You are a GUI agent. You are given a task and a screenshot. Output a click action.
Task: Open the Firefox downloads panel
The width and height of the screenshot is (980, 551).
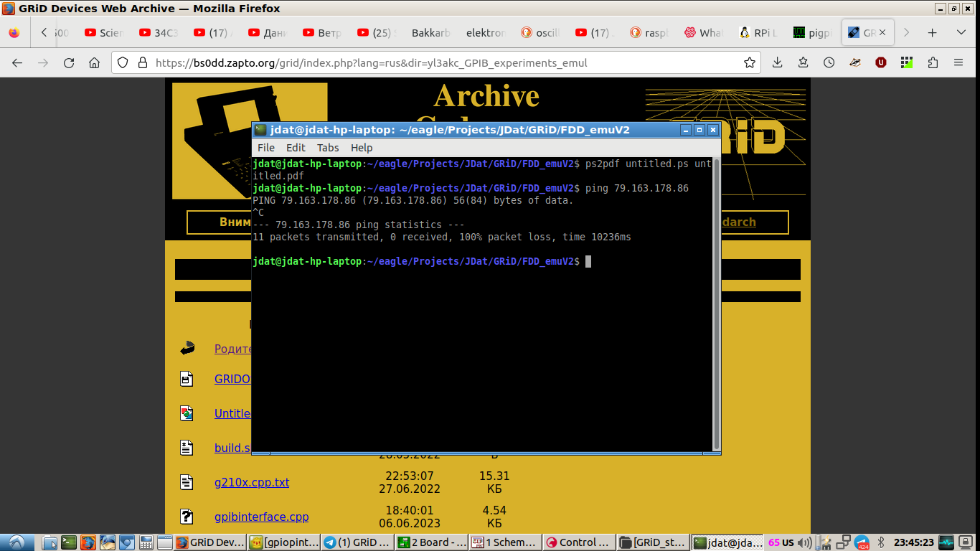(x=777, y=63)
